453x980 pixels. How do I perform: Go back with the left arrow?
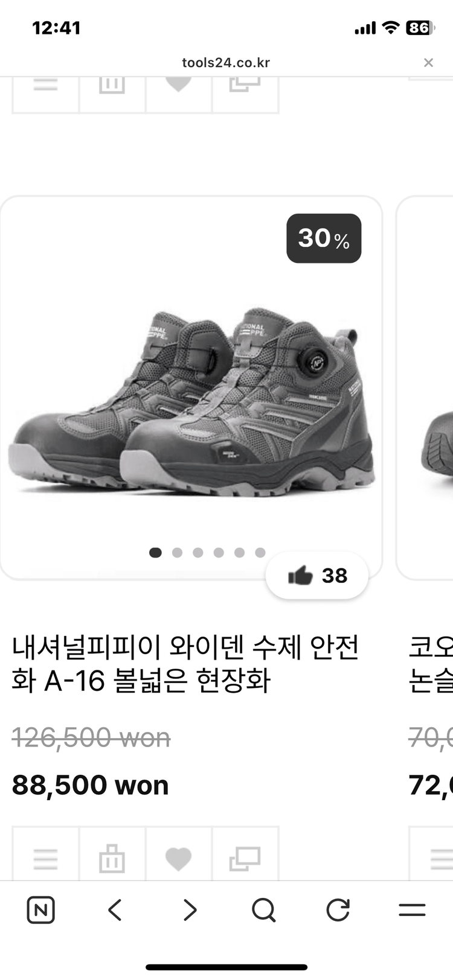pyautogui.click(x=115, y=910)
